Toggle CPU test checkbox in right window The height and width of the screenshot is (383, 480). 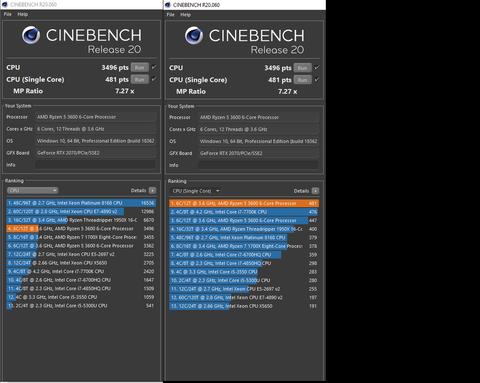(317, 67)
